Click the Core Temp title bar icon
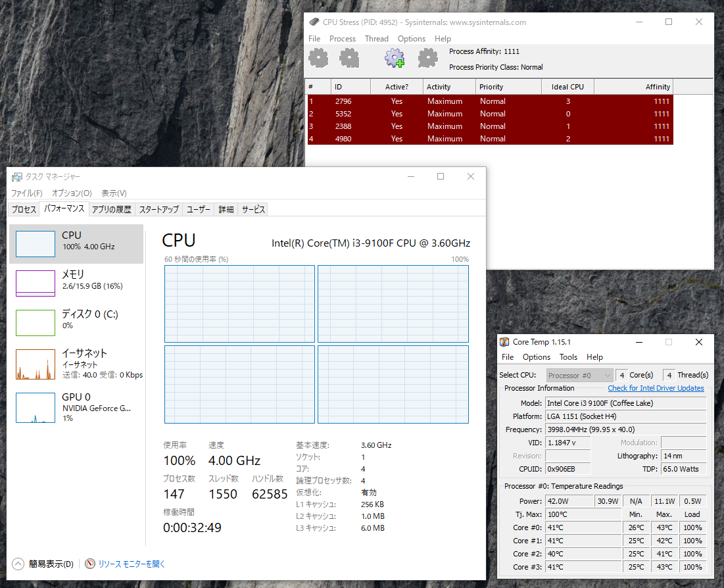 click(504, 342)
